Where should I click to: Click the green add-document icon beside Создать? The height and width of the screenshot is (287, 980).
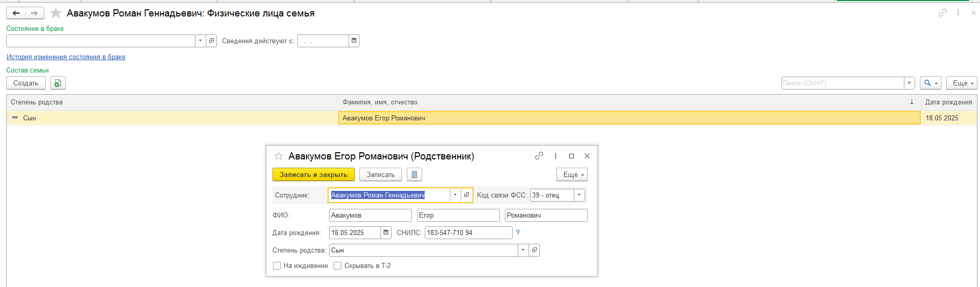pyautogui.click(x=58, y=83)
